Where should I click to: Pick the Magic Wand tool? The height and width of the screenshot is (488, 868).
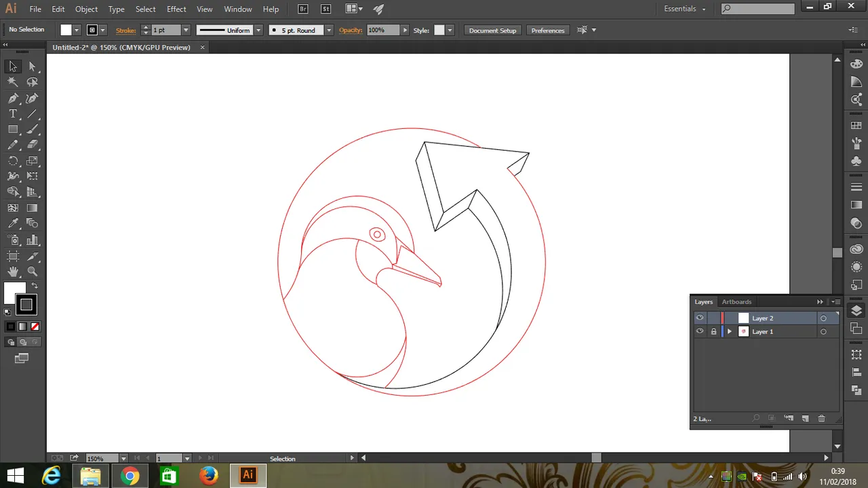(x=13, y=82)
